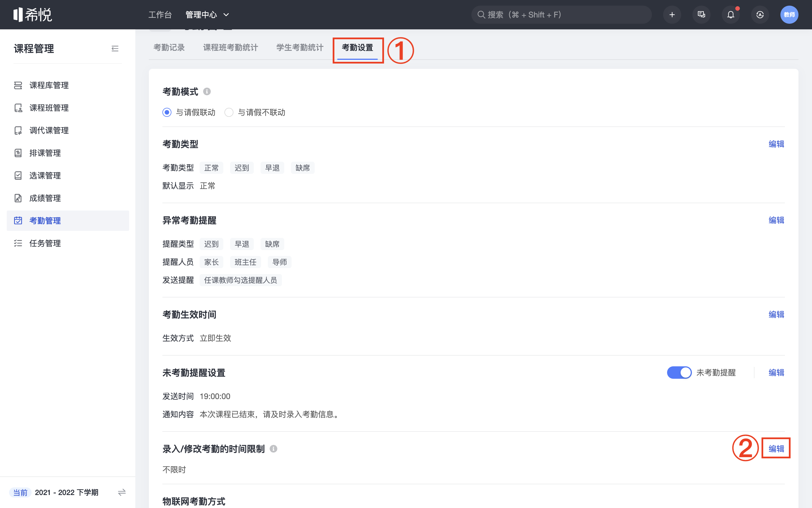Switch to the 课程班考勤统计 tab

pyautogui.click(x=231, y=48)
